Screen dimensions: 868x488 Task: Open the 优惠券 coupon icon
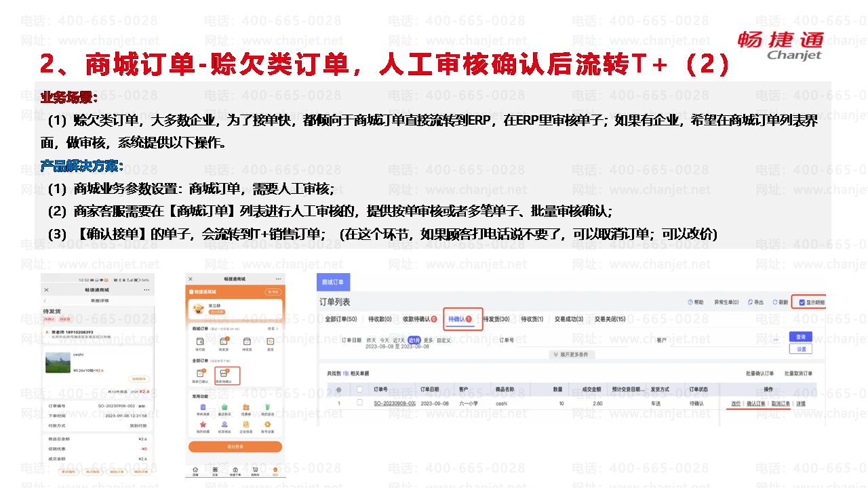pyautogui.click(x=247, y=407)
